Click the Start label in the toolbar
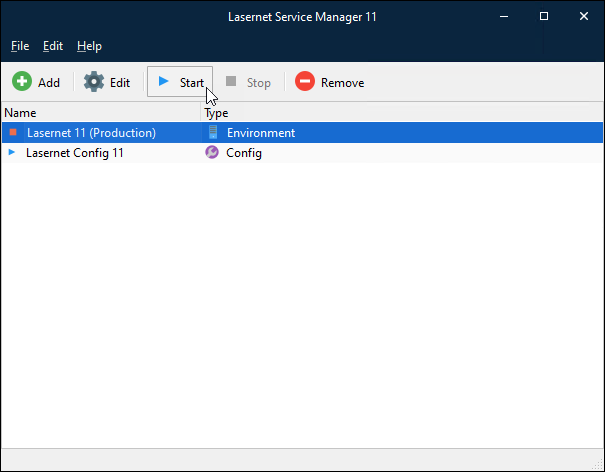 (192, 83)
